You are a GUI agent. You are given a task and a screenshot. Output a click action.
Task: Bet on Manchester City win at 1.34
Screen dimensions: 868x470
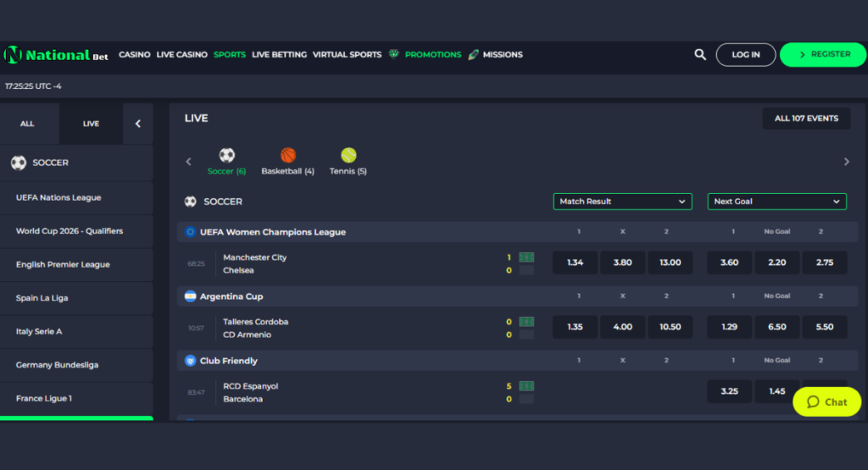576,262
